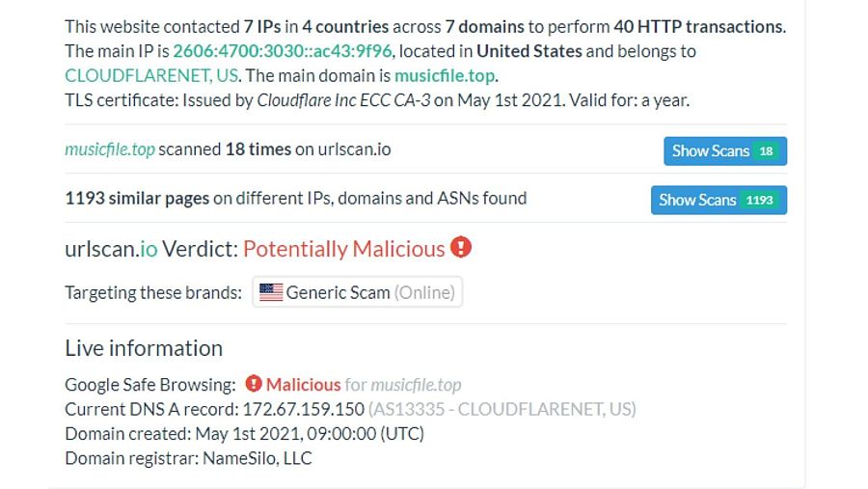Image resolution: width=868 pixels, height=489 pixels.
Task: Click the DNS A record 172.67.159.150
Action: click(x=303, y=409)
